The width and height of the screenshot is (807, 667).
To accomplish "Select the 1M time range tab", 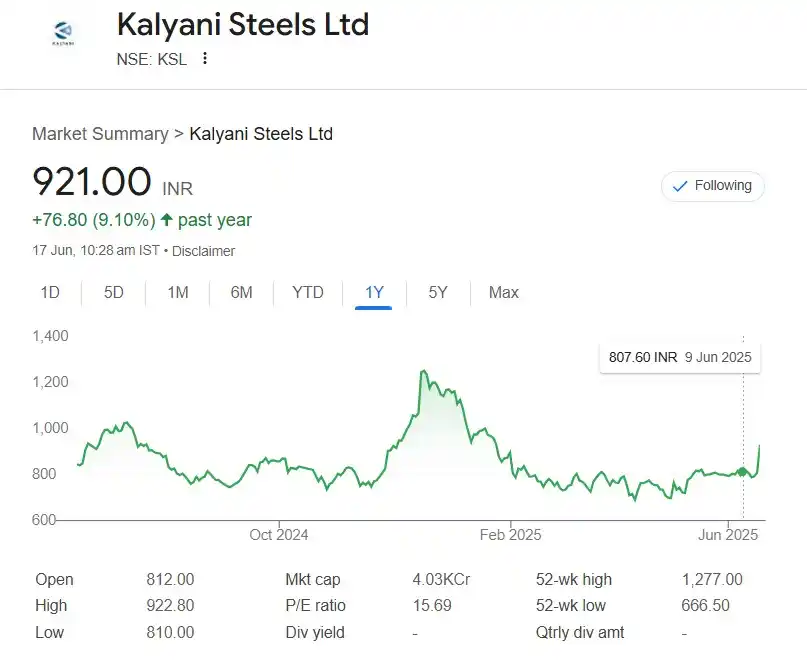I will [x=178, y=292].
